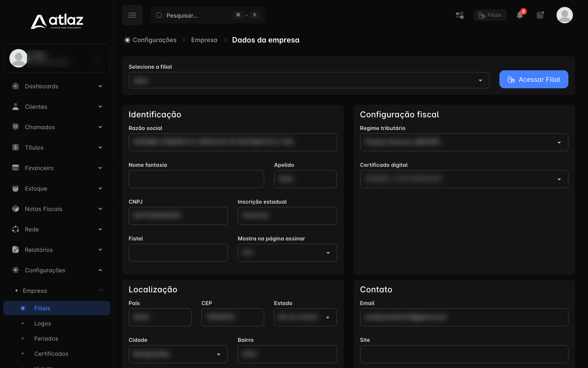Click the Acessar Filial button
Viewport: 588px width, 368px height.
(x=534, y=79)
